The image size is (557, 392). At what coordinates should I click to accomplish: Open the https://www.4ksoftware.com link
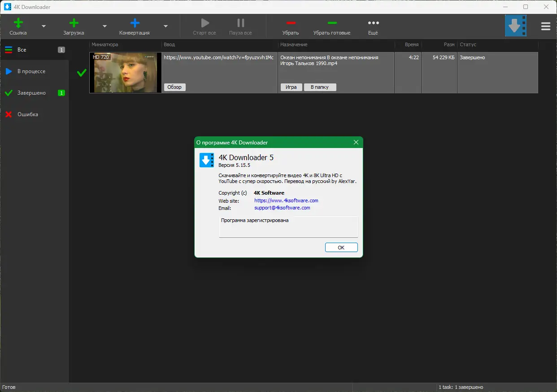(286, 200)
